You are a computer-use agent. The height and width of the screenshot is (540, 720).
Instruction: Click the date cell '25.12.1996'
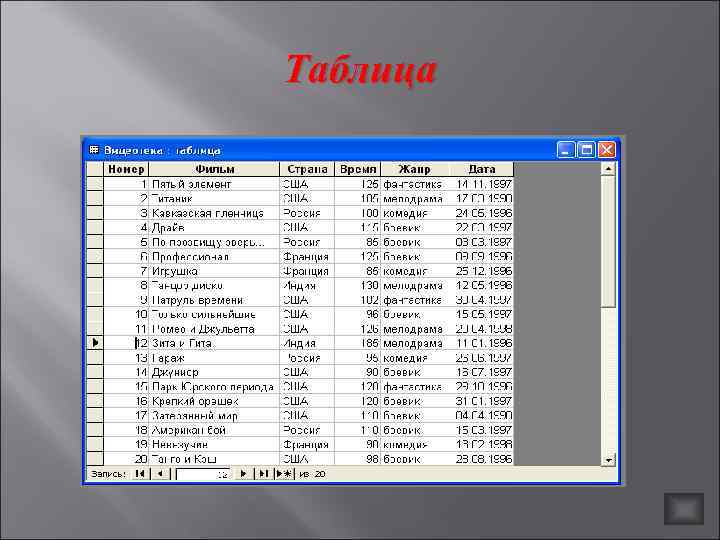(481, 271)
